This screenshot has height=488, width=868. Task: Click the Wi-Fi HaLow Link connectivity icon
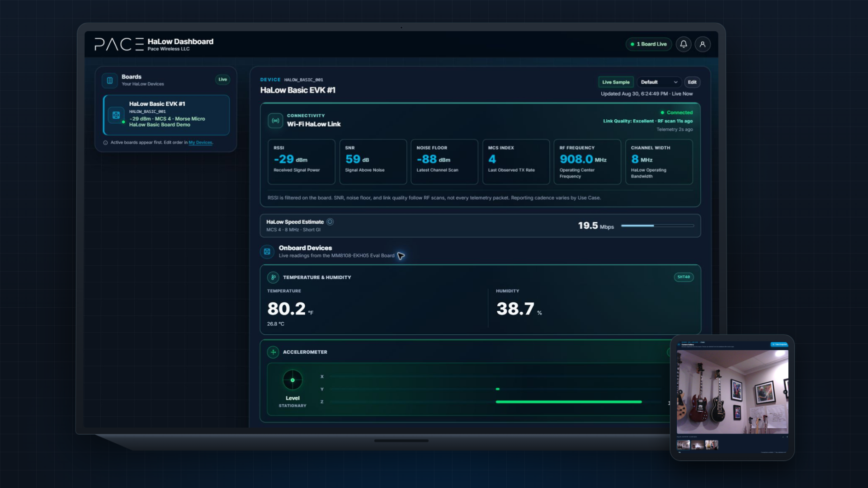pyautogui.click(x=275, y=121)
